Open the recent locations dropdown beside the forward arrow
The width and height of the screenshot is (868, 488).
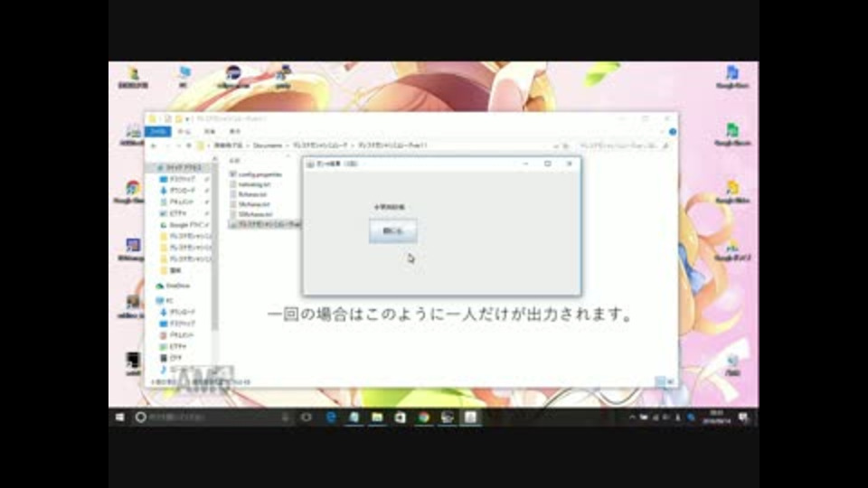[178, 145]
